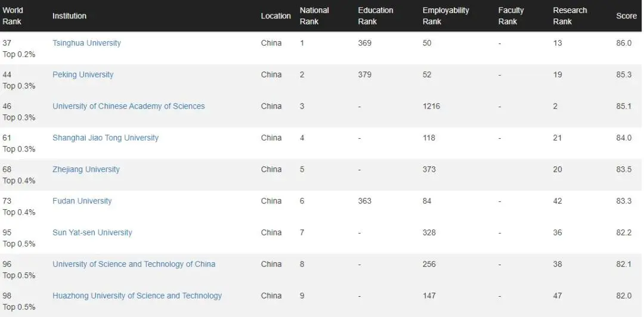
Task: Sort by the Location column header
Action: (276, 16)
